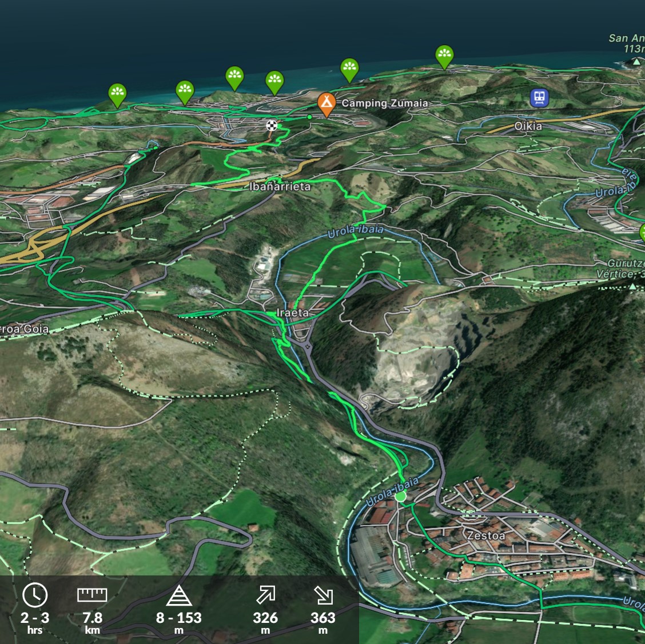
Task: Click the Zestoa town label
Action: pyautogui.click(x=486, y=535)
